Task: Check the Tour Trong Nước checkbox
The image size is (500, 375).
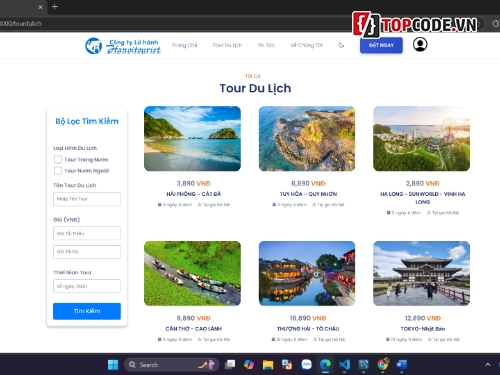Action: (x=58, y=159)
